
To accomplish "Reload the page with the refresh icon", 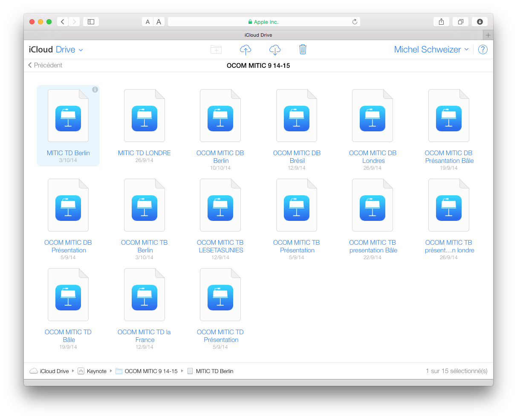I will pos(355,22).
